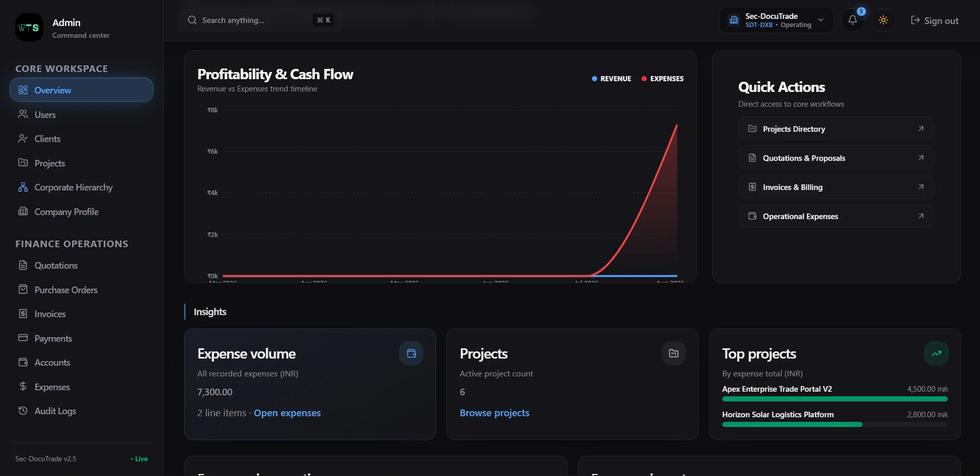
Task: Navigate to Purchase Orders
Action: pyautogui.click(x=81, y=290)
